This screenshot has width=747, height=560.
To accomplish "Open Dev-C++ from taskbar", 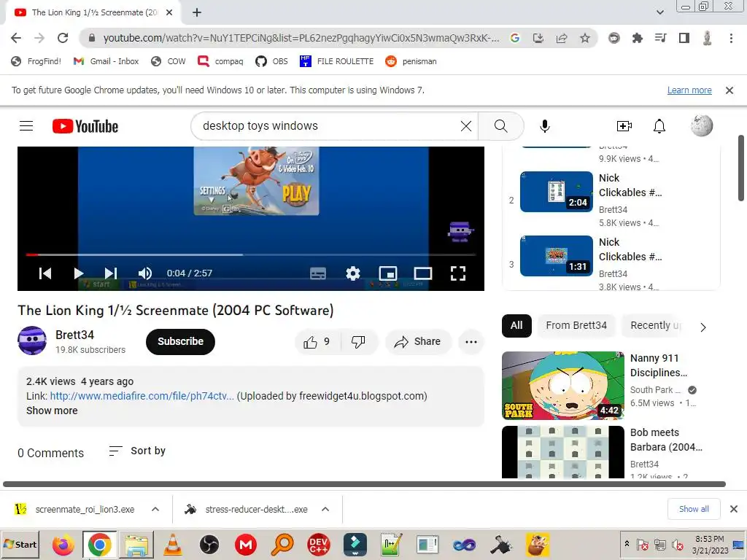I will point(318,545).
